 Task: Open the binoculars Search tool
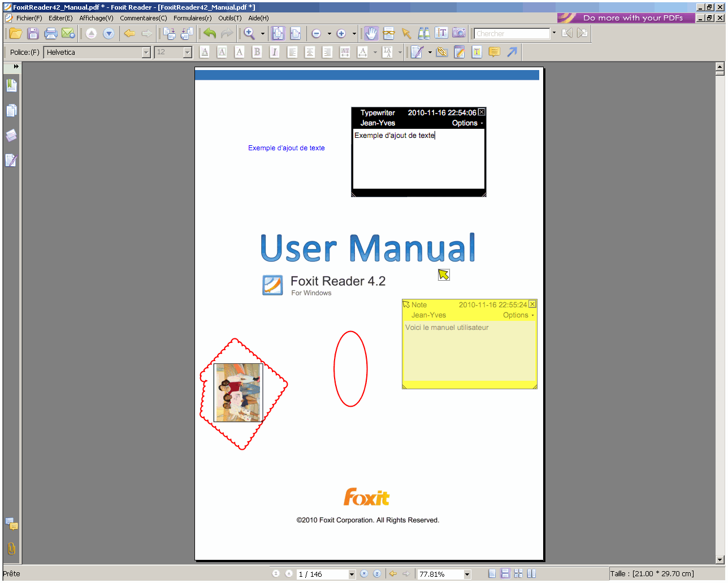424,33
